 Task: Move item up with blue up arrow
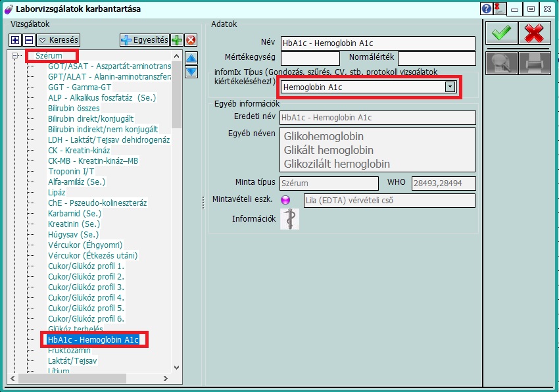(x=191, y=59)
